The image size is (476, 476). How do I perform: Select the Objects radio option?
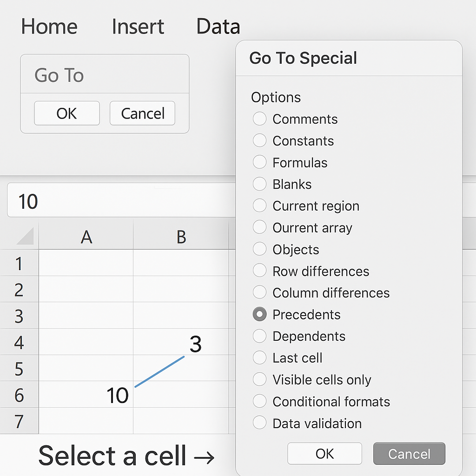click(x=259, y=249)
